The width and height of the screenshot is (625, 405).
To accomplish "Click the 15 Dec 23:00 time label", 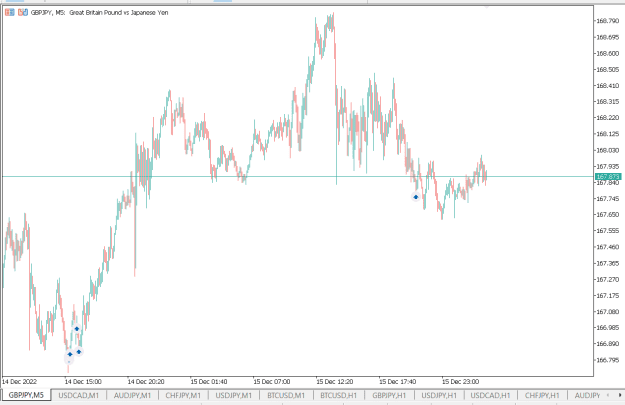I will click(460, 382).
